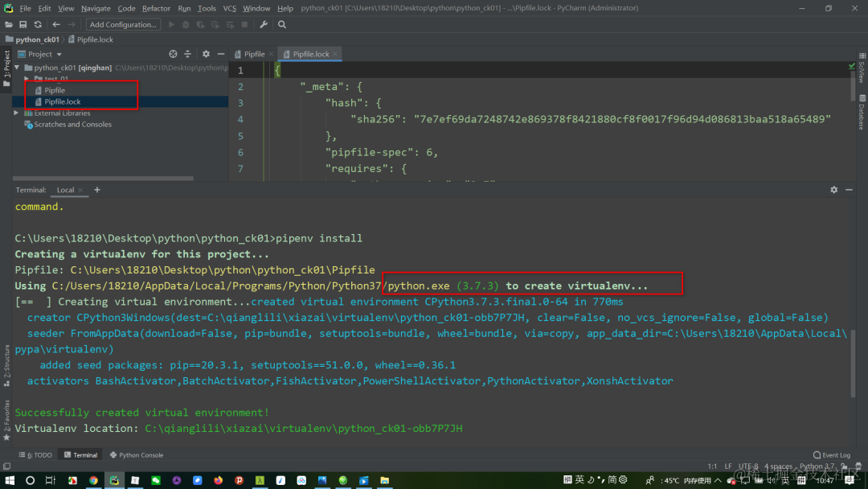This screenshot has height=489, width=868.
Task: Open Firefox from the taskbar
Action: 218,480
